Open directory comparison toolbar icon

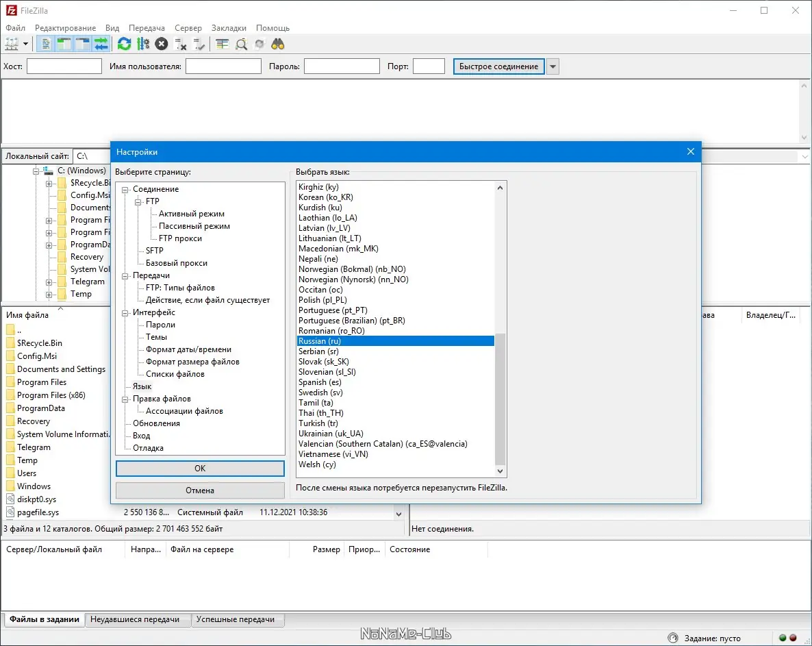click(x=241, y=45)
